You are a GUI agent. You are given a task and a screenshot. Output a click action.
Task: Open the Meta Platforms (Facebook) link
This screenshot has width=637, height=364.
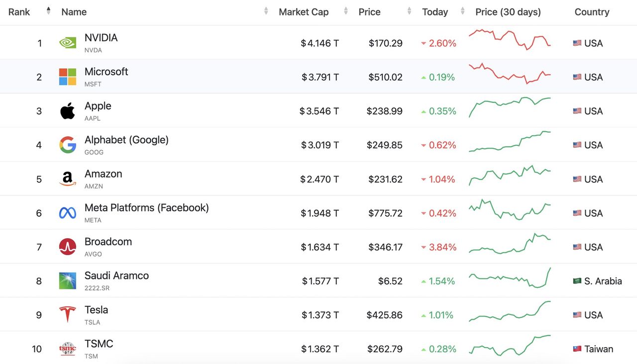click(146, 208)
